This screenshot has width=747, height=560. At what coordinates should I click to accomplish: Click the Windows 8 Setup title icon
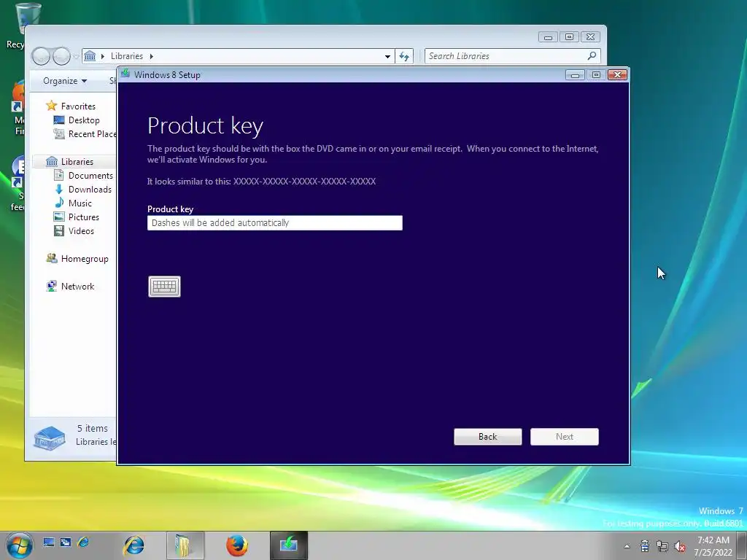pos(125,74)
